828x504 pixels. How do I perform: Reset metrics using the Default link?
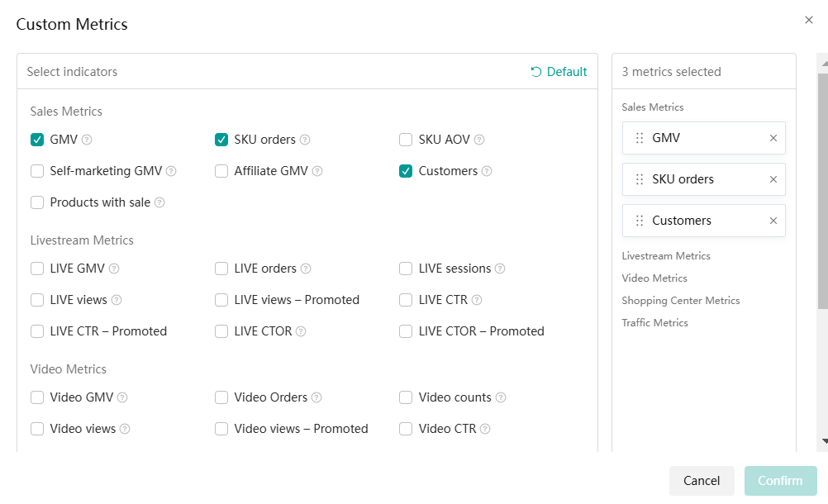point(559,72)
